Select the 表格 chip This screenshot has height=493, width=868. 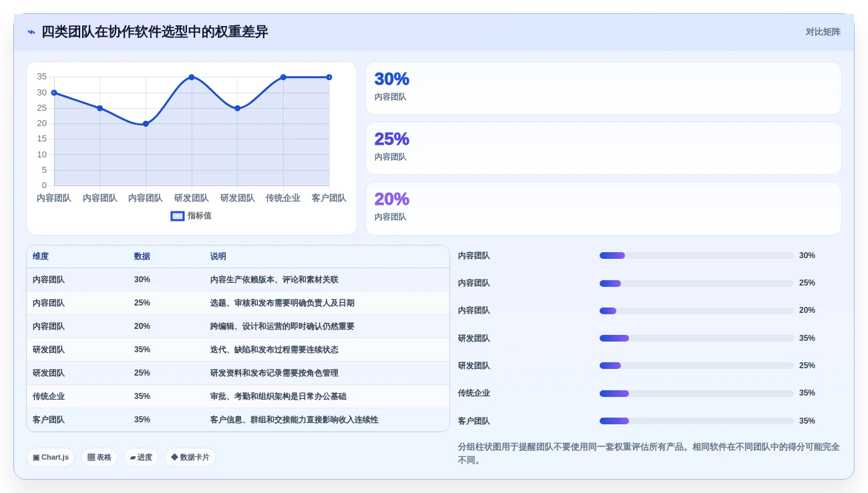tap(99, 458)
